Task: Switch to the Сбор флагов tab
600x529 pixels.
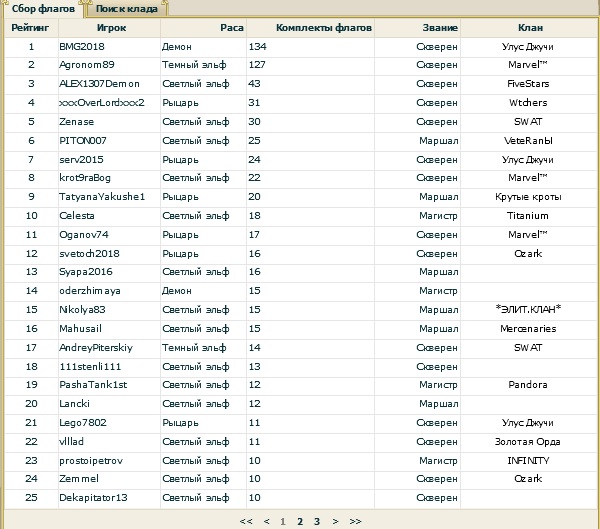Action: point(43,9)
